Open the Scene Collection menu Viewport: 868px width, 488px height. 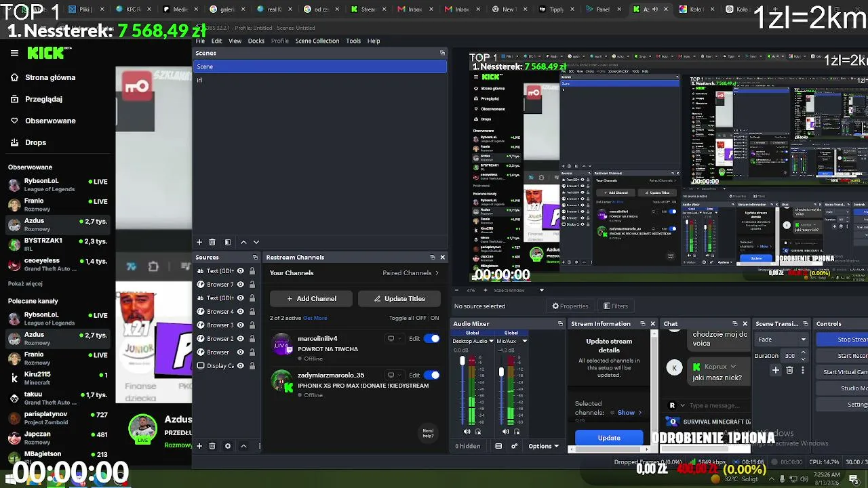pyautogui.click(x=317, y=41)
